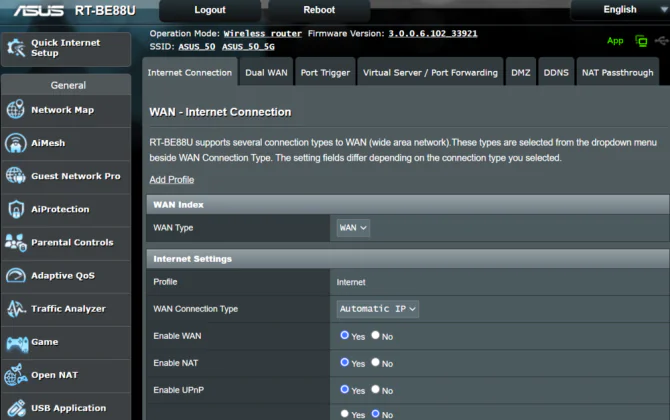Image resolution: width=670 pixels, height=420 pixels.
Task: Switch to the DDNS tab
Action: (556, 72)
